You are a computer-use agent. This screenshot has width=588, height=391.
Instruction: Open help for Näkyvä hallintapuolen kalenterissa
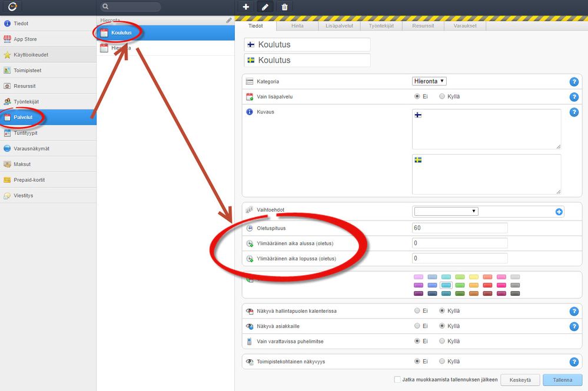574,311
